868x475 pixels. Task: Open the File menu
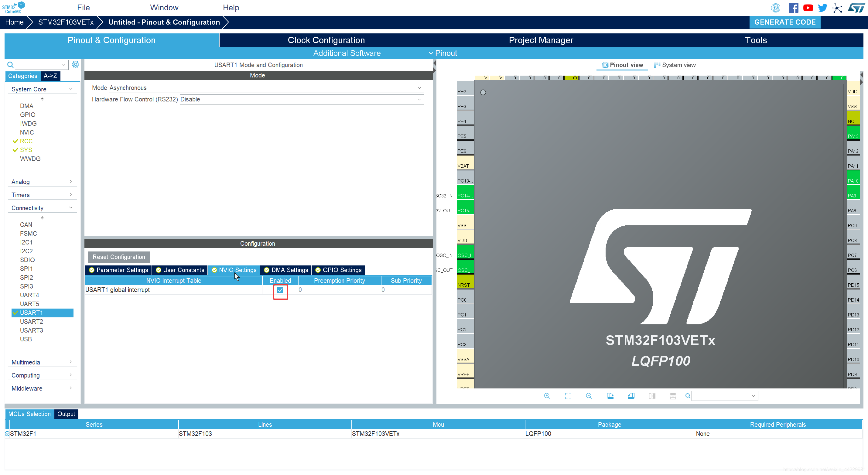(83, 7)
